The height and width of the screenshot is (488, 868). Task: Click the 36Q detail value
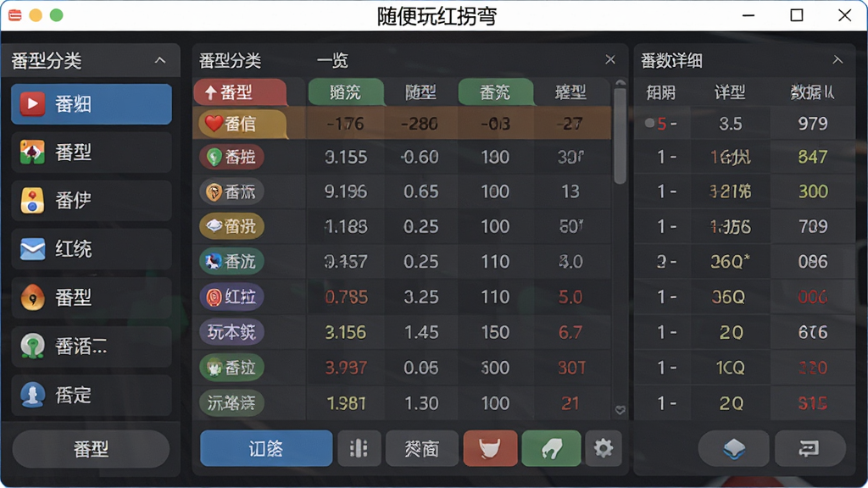[728, 297]
